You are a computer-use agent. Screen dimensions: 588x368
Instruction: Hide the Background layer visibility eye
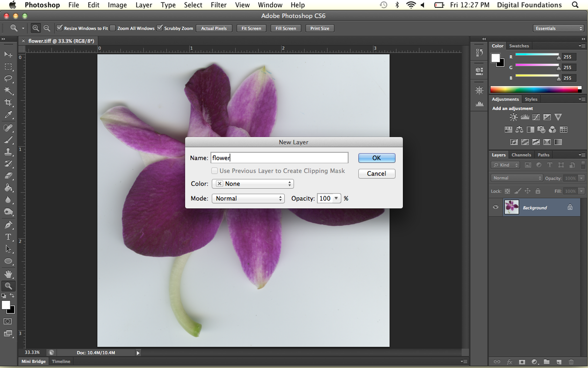click(x=495, y=208)
